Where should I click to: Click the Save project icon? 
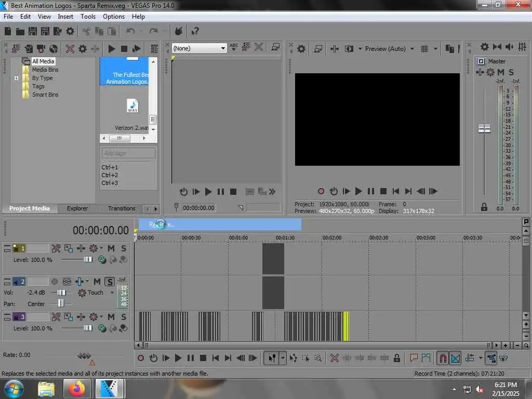click(33, 32)
